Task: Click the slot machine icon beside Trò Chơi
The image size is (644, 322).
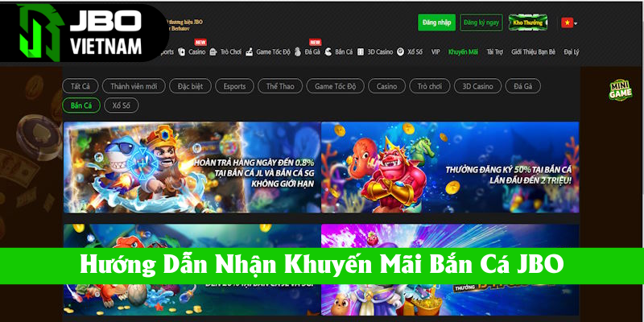Action: [213, 52]
